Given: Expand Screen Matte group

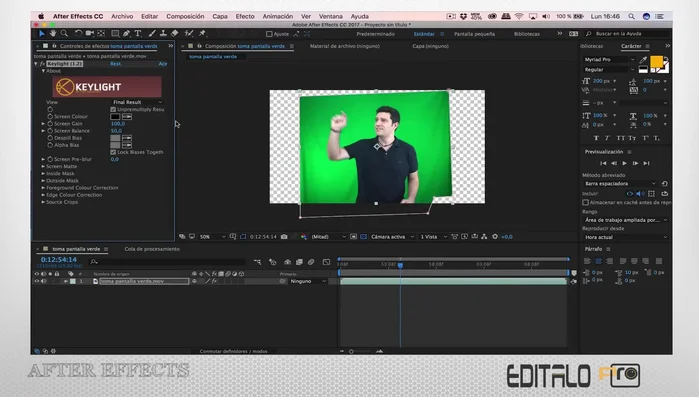Looking at the screenshot, I should click(x=43, y=167).
